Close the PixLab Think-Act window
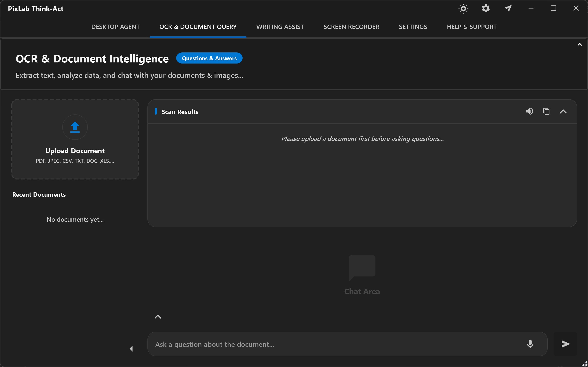 point(576,8)
